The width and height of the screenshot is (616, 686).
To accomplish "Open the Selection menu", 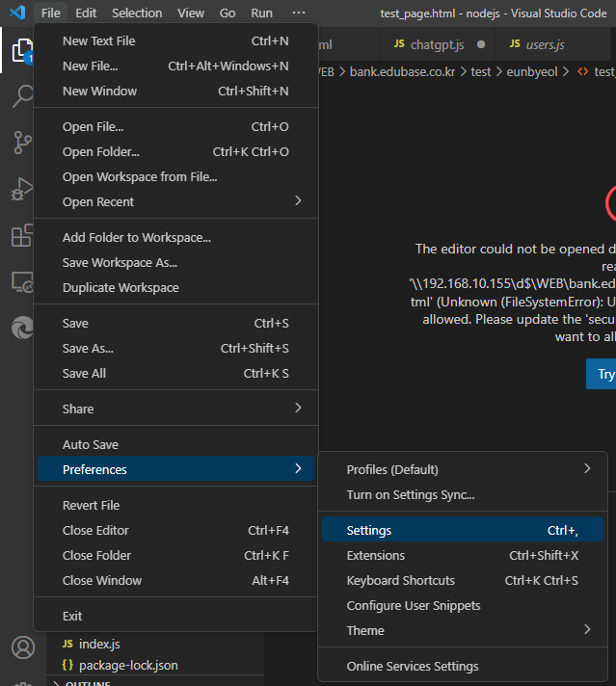I will coord(137,13).
